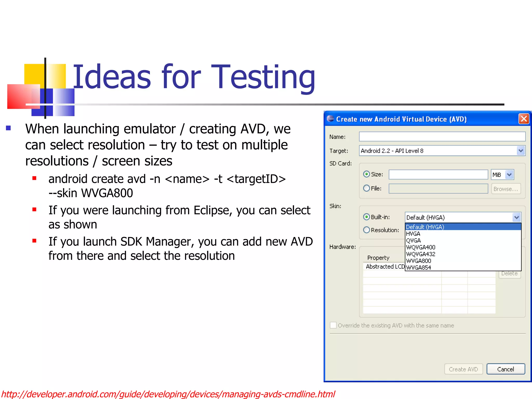The width and height of the screenshot is (532, 399).
Task: Check Override the existing AVD checkbox
Action: click(333, 325)
